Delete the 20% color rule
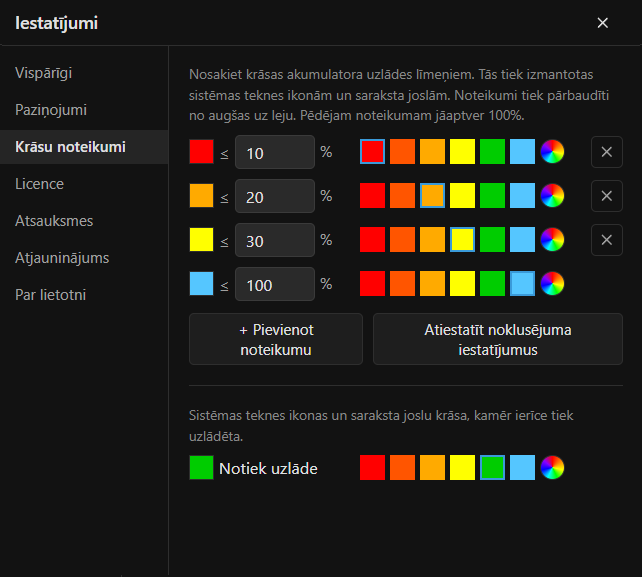This screenshot has width=642, height=577. (x=607, y=196)
